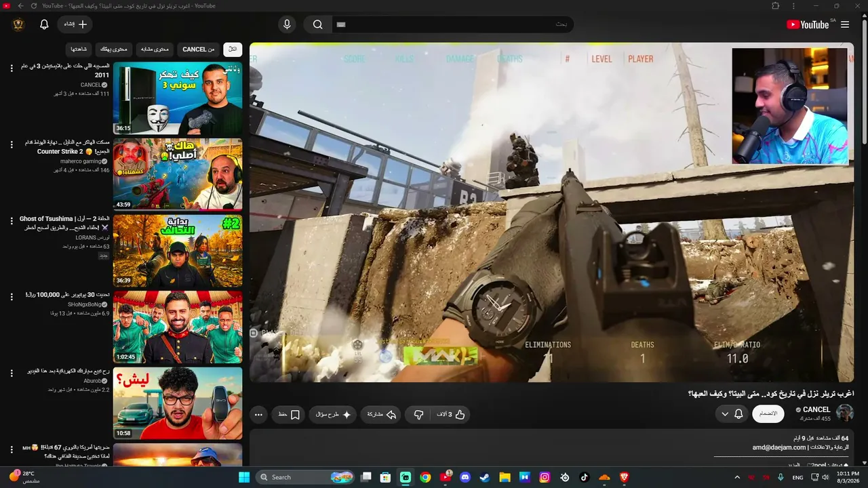
Task: Open the ليش؟ electric car thumbnail
Action: (178, 403)
